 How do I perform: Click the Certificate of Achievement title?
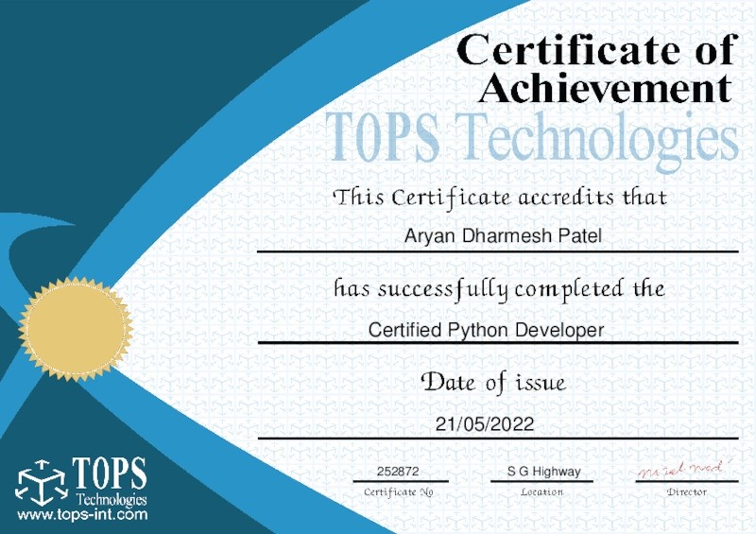[x=596, y=68]
